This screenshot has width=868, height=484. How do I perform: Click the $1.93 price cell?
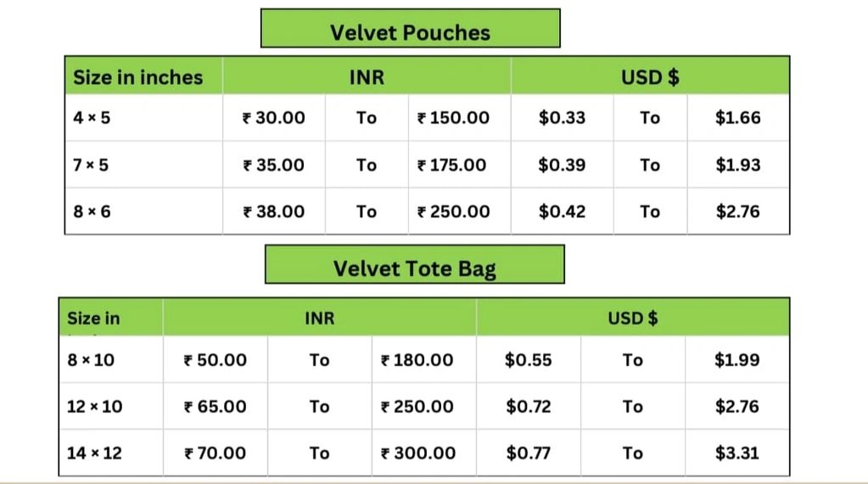(738, 164)
